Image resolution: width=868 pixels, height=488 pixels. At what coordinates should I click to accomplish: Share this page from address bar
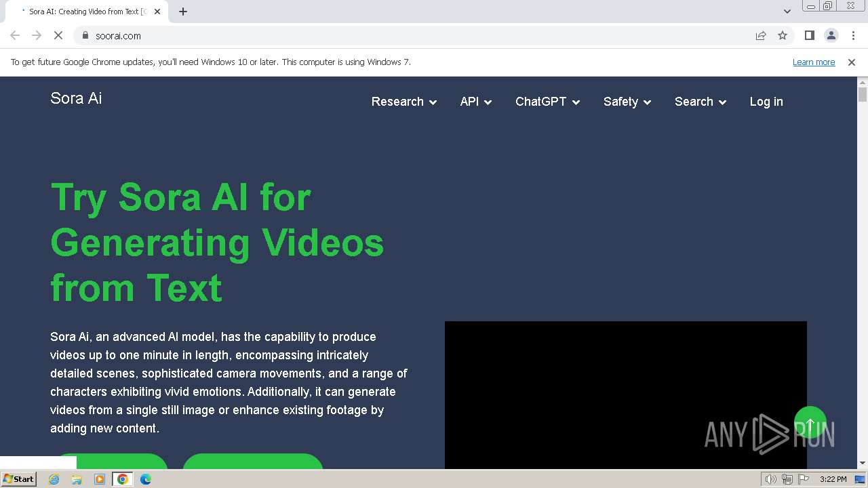pyautogui.click(x=761, y=36)
